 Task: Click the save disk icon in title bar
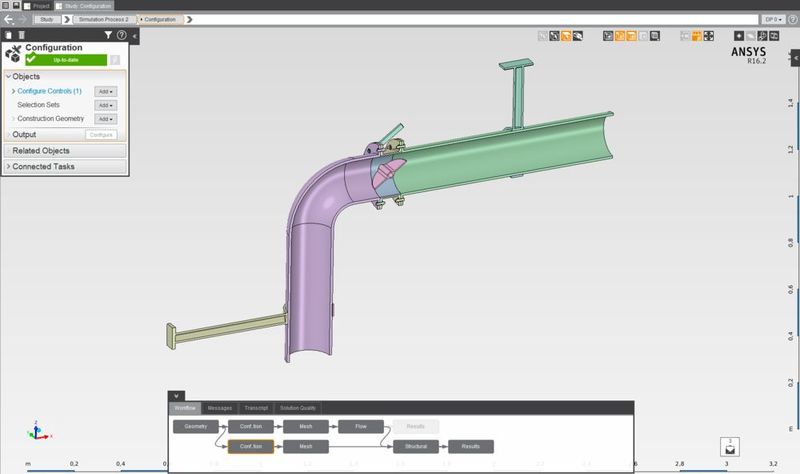click(17, 5)
